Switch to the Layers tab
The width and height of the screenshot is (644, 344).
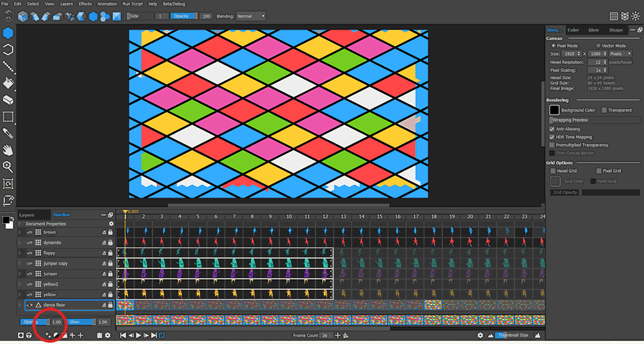(27, 215)
